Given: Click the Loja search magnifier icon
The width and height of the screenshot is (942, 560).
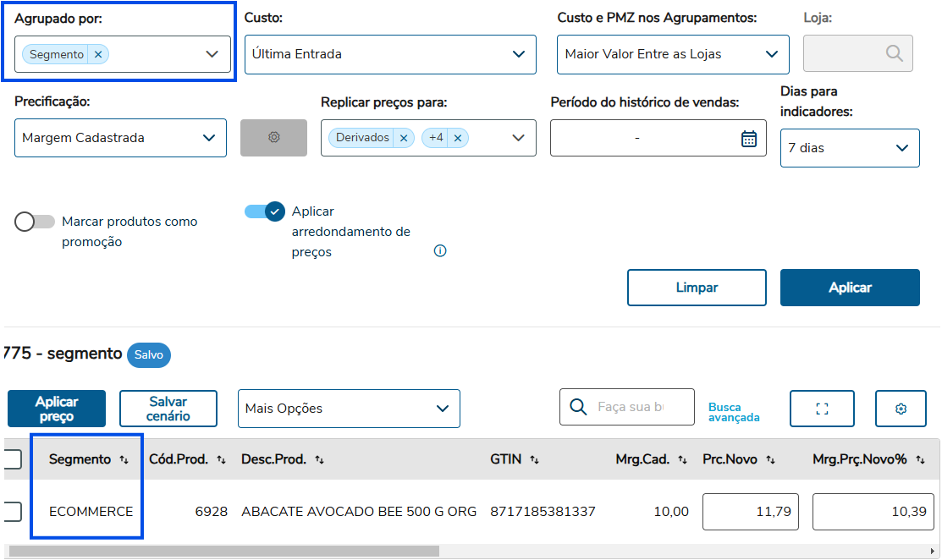Looking at the screenshot, I should click(894, 53).
